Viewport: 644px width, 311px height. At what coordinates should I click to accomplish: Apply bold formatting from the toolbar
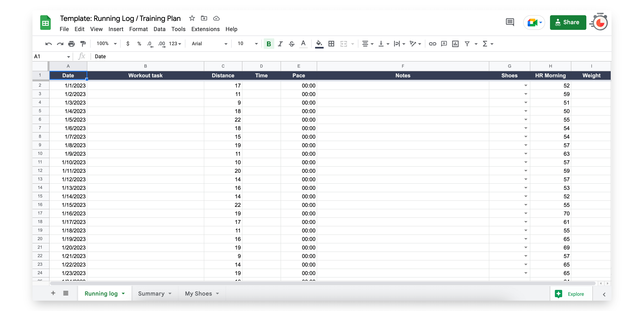click(268, 43)
